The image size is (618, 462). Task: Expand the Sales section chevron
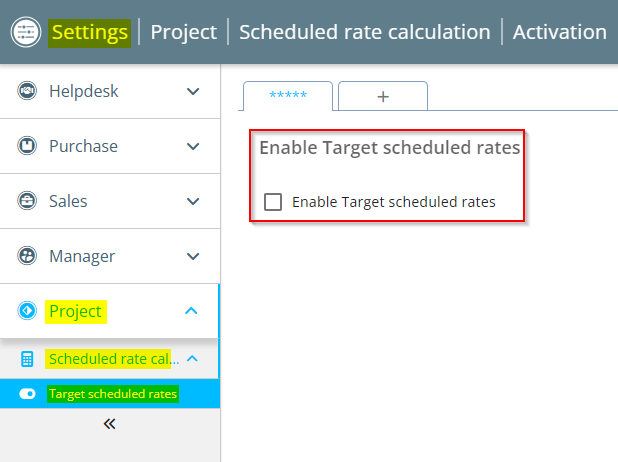(193, 201)
